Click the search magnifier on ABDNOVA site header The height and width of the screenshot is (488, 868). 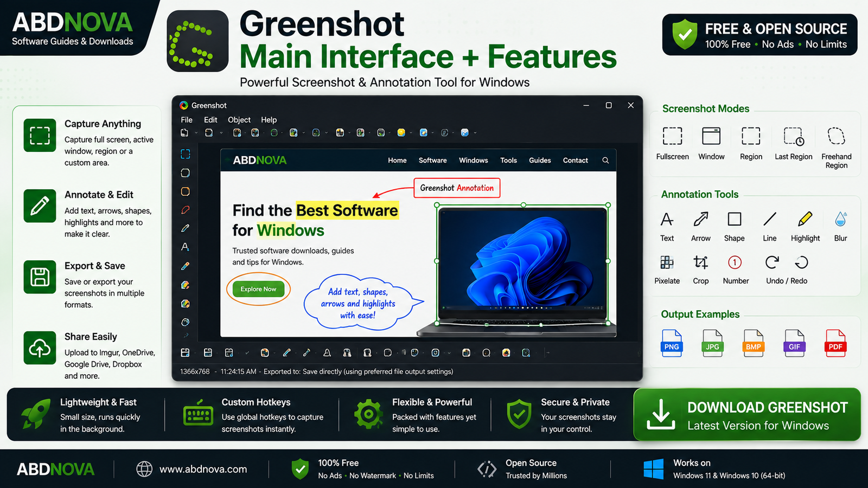605,160
